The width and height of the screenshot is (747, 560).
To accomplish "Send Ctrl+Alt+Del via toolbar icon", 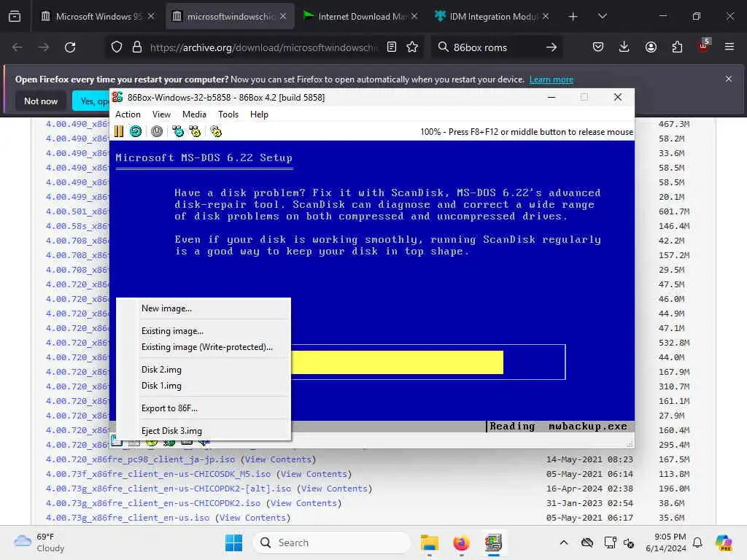I will coord(178,131).
